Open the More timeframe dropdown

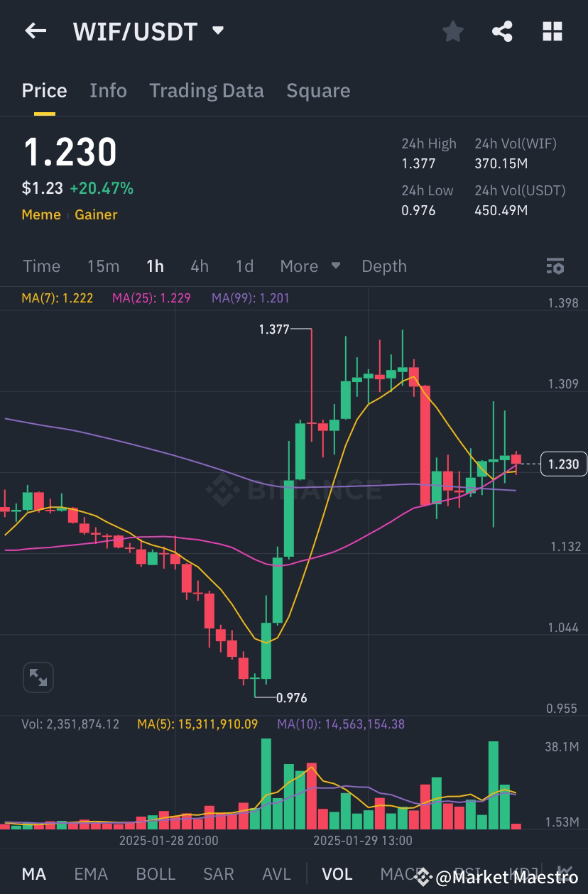tap(309, 266)
